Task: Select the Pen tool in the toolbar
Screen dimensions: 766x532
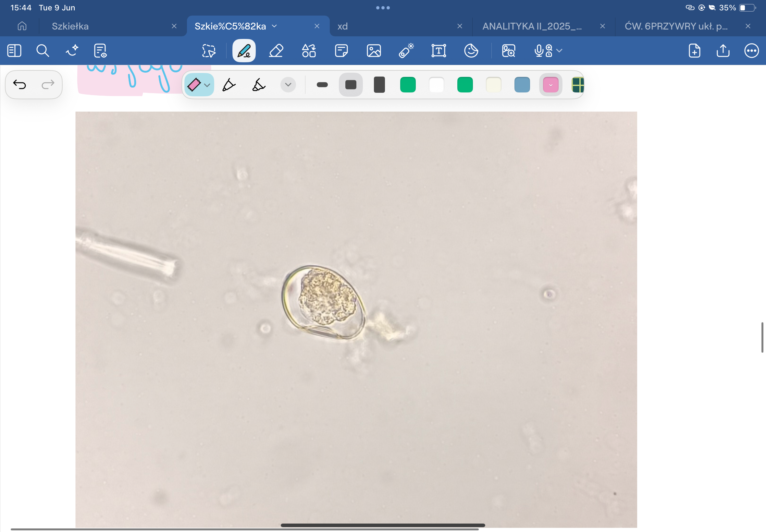Action: coord(244,51)
